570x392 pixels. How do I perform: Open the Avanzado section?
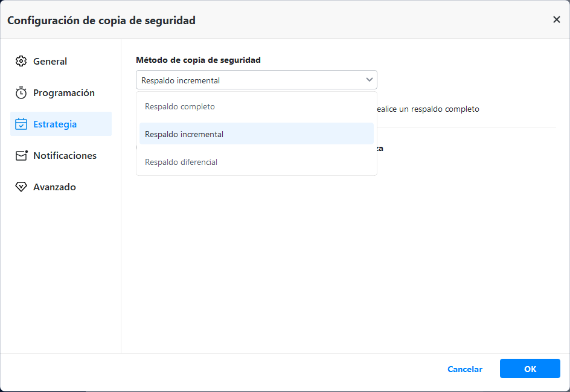(54, 187)
